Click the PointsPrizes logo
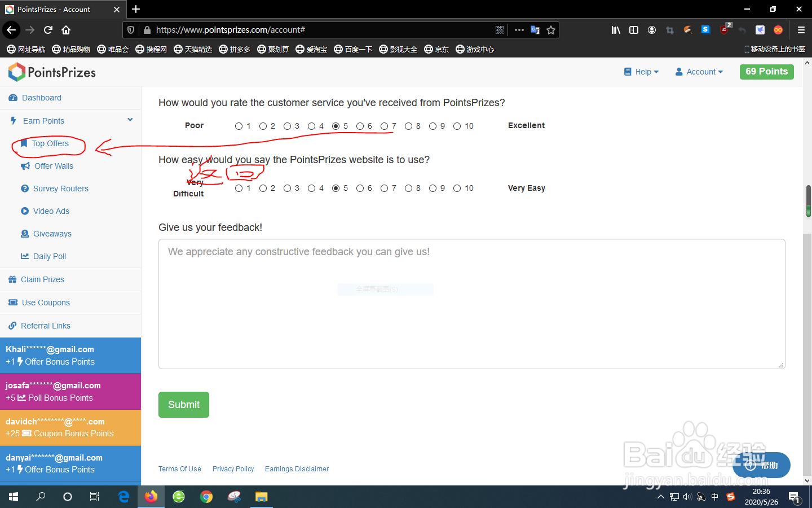 [x=52, y=72]
